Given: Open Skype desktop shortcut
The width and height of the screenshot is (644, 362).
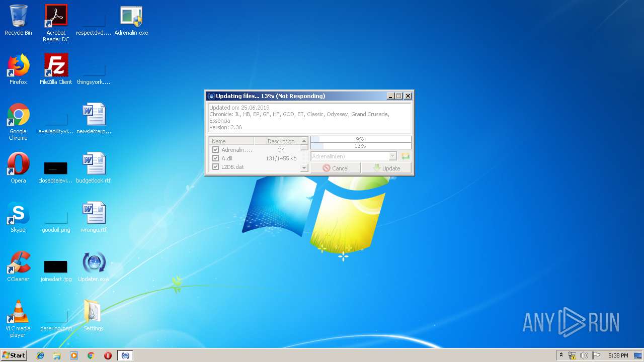Looking at the screenshot, I should 18,217.
